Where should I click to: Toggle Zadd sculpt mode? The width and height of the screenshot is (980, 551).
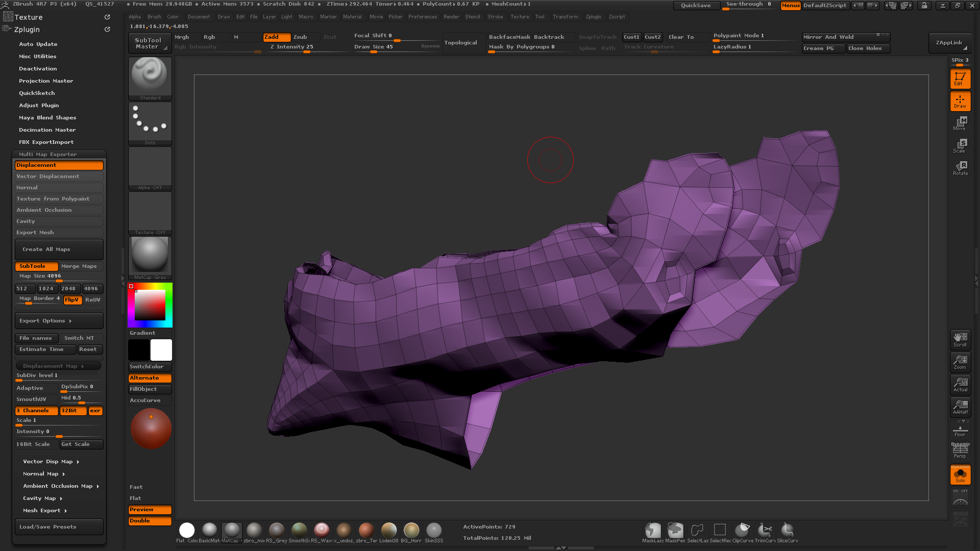click(277, 37)
